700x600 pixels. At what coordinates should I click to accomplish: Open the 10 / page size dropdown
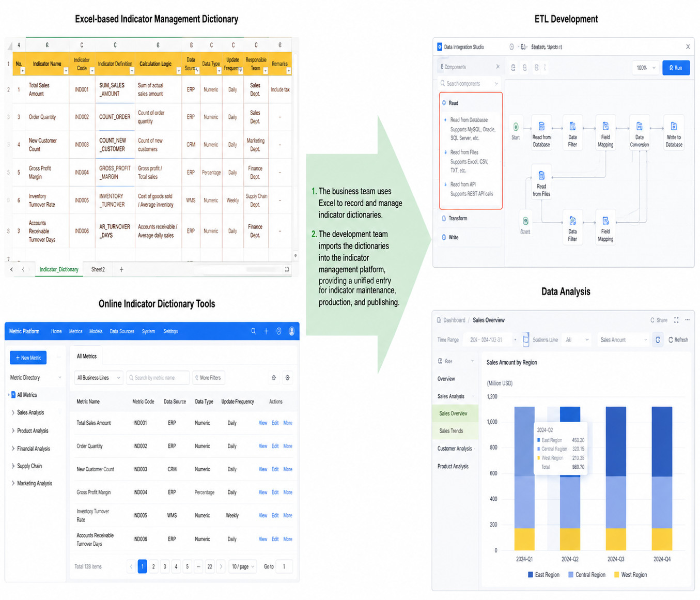coord(243,566)
